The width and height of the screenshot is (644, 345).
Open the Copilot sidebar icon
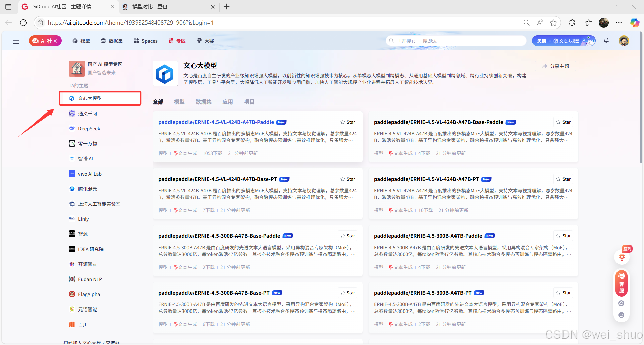(635, 23)
